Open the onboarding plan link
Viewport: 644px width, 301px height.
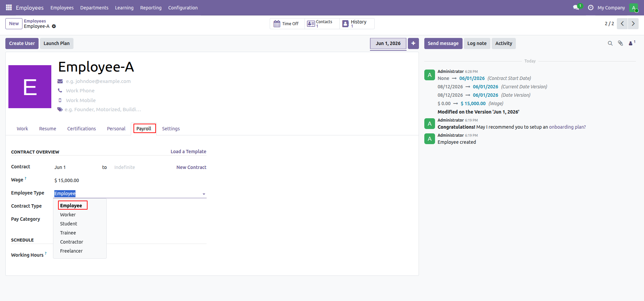point(568,127)
